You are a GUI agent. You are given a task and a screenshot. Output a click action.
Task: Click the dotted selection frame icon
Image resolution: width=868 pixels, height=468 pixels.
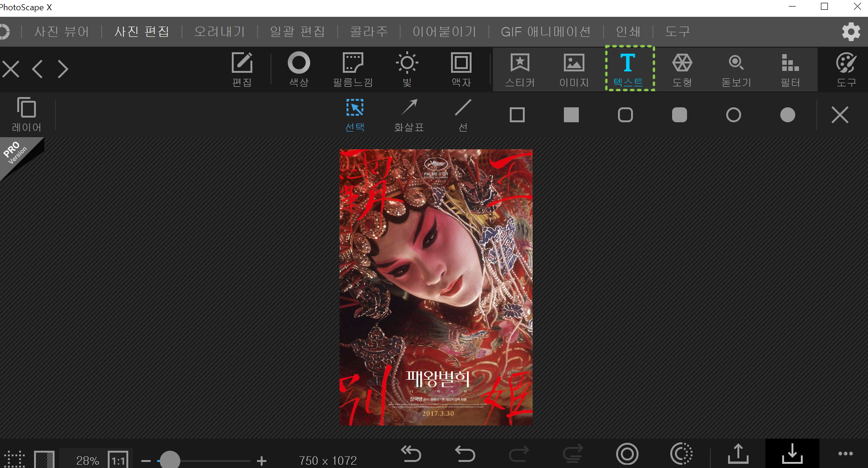14,460
